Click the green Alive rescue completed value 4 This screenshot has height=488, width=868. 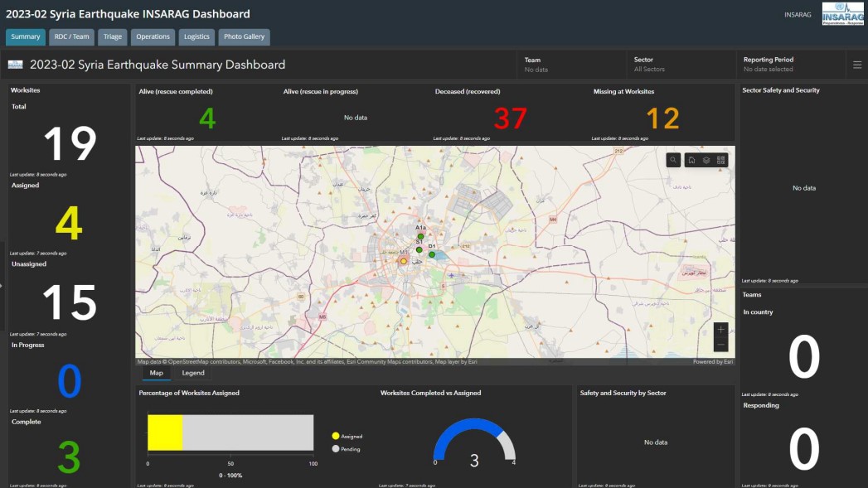(207, 118)
